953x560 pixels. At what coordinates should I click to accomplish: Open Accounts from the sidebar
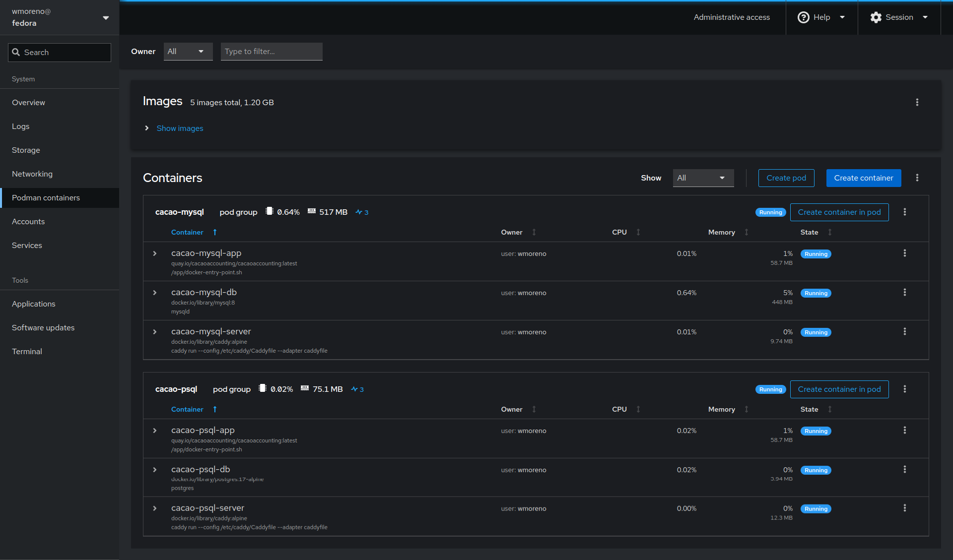pyautogui.click(x=60, y=222)
